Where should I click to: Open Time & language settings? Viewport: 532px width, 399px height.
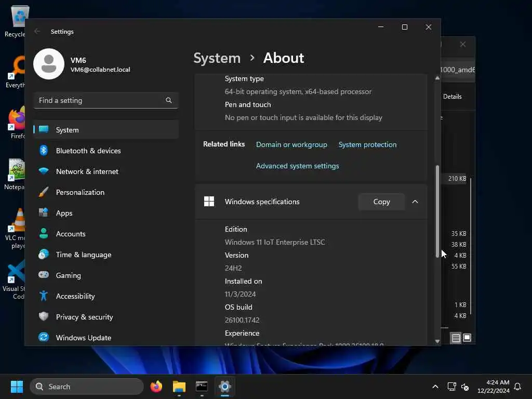106,255
